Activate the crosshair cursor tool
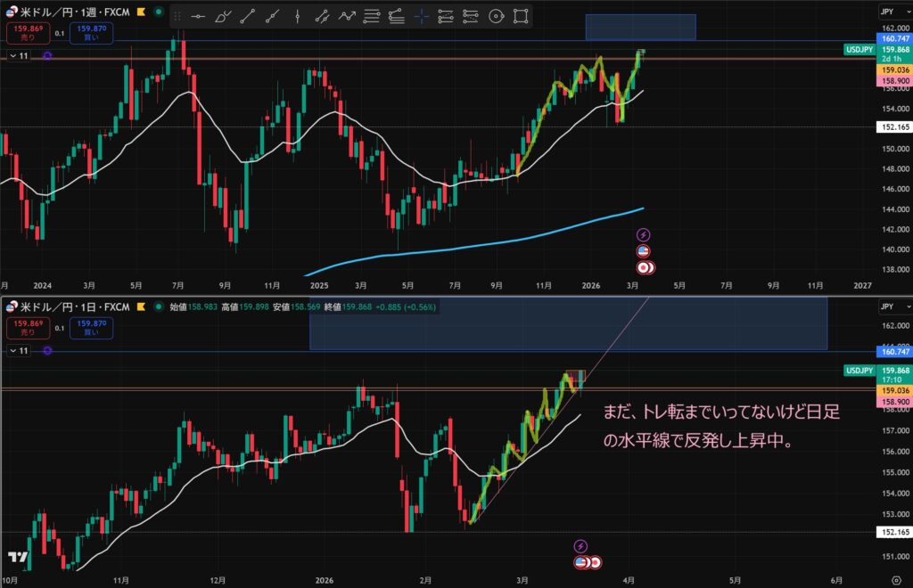Image resolution: width=913 pixels, height=588 pixels. tap(422, 15)
